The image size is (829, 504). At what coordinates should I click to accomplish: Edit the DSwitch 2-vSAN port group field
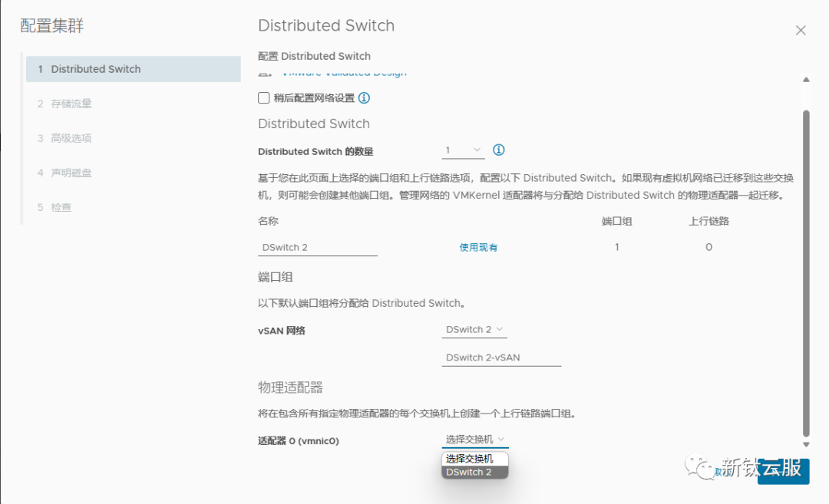pos(501,357)
